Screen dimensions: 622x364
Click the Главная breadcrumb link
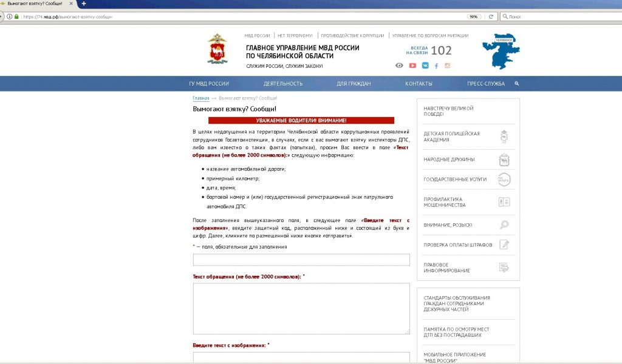point(200,98)
